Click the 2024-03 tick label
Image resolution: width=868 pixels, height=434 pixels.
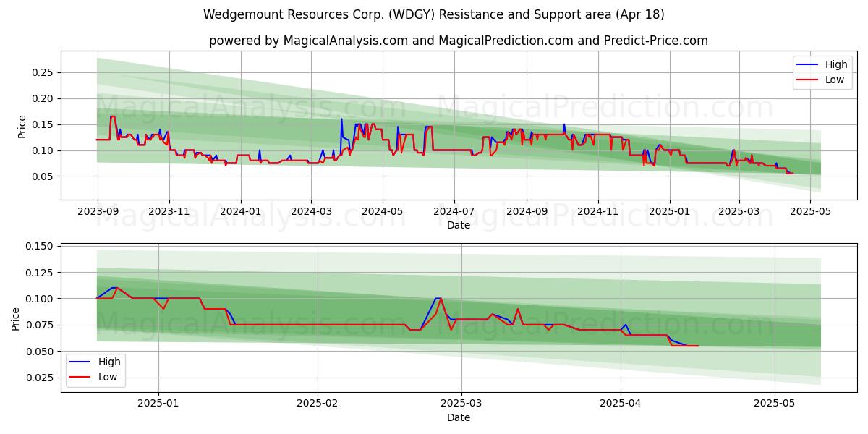pyautogui.click(x=311, y=211)
